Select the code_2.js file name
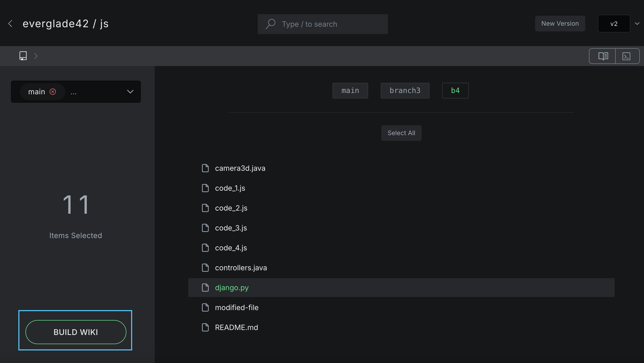This screenshot has height=363, width=644. (x=231, y=208)
